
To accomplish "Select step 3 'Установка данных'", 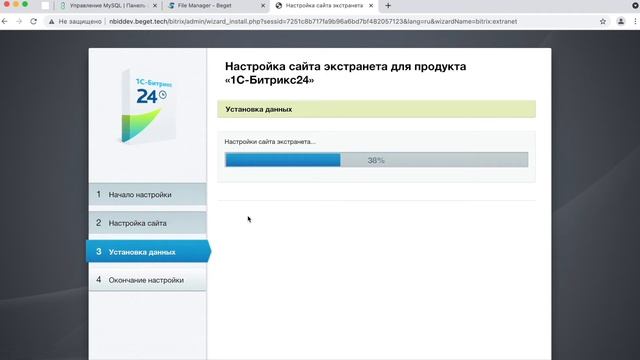I will click(x=148, y=251).
